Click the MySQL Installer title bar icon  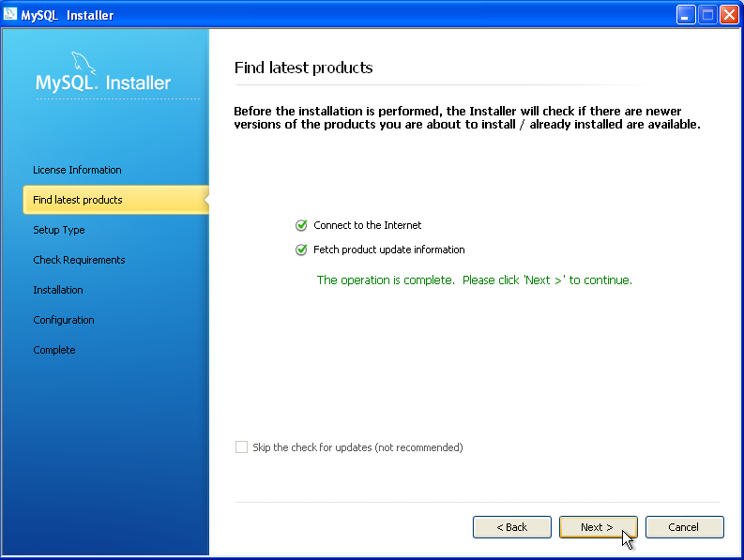click(x=10, y=14)
